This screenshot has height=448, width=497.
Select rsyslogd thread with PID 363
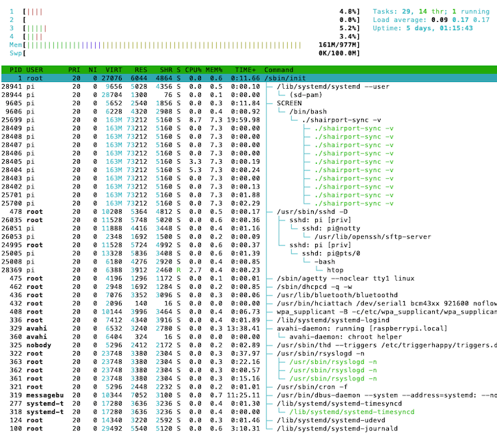tap(249, 361)
